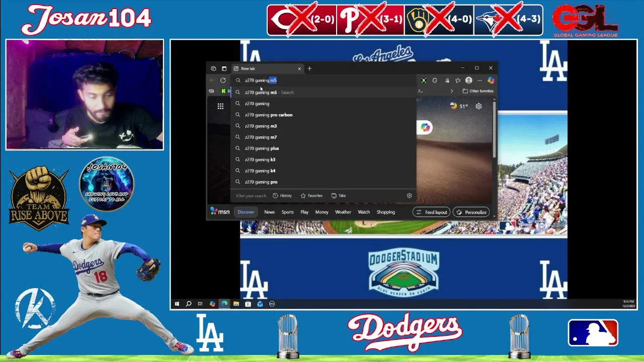Choose 'z270 gaming k3' suggestion
This screenshot has height=362, width=644.
[325, 159]
